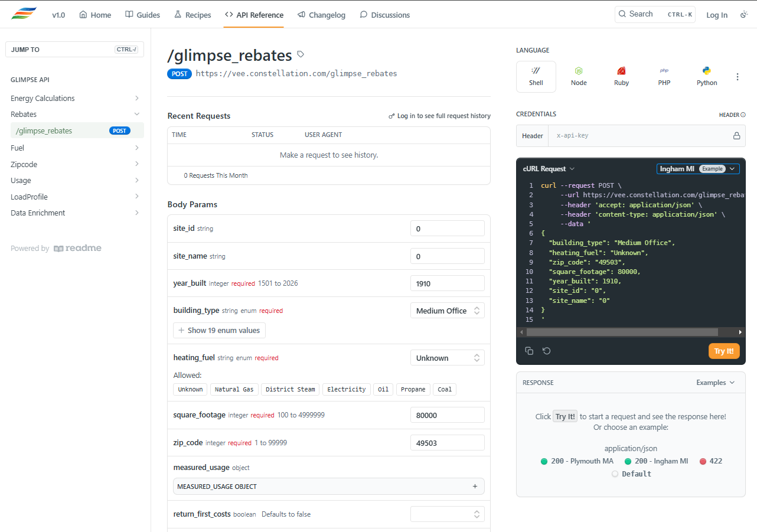Open the return_first_costs boolean dropdown

pyautogui.click(x=448, y=514)
